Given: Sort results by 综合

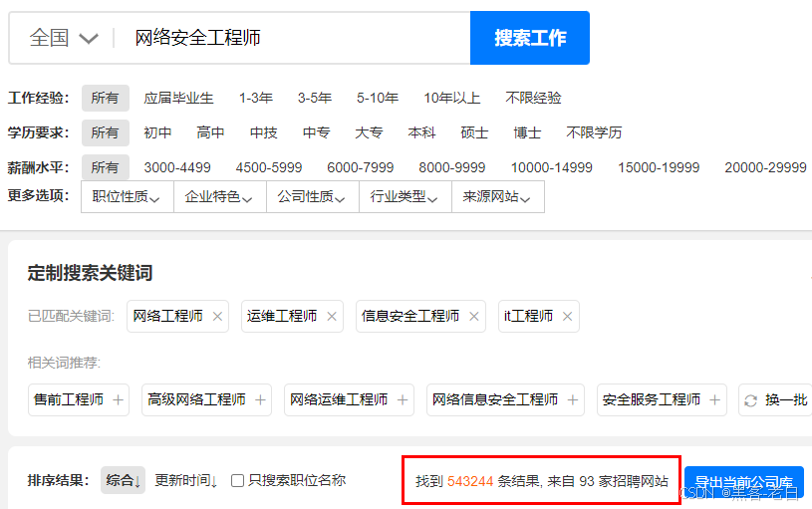Looking at the screenshot, I should 123,480.
